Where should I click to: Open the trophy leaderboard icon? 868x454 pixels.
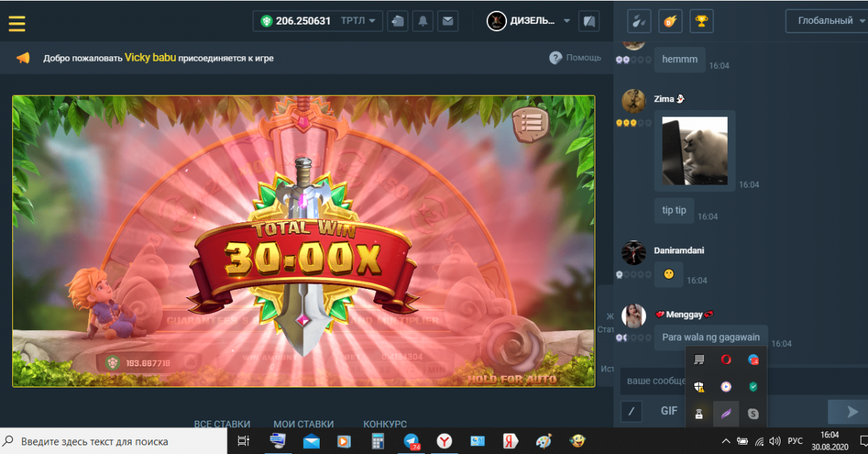click(x=700, y=21)
